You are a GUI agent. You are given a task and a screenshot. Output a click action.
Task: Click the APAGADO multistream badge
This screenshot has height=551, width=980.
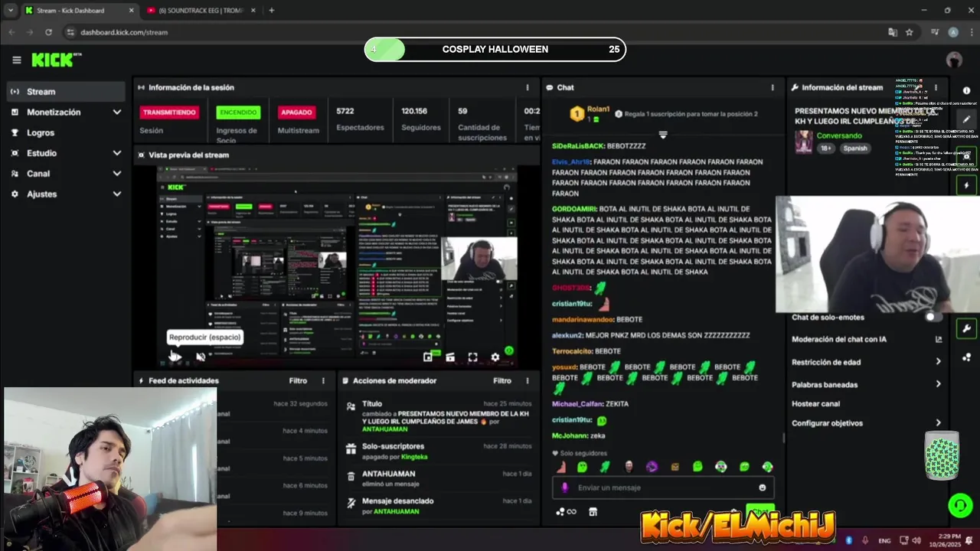point(296,112)
